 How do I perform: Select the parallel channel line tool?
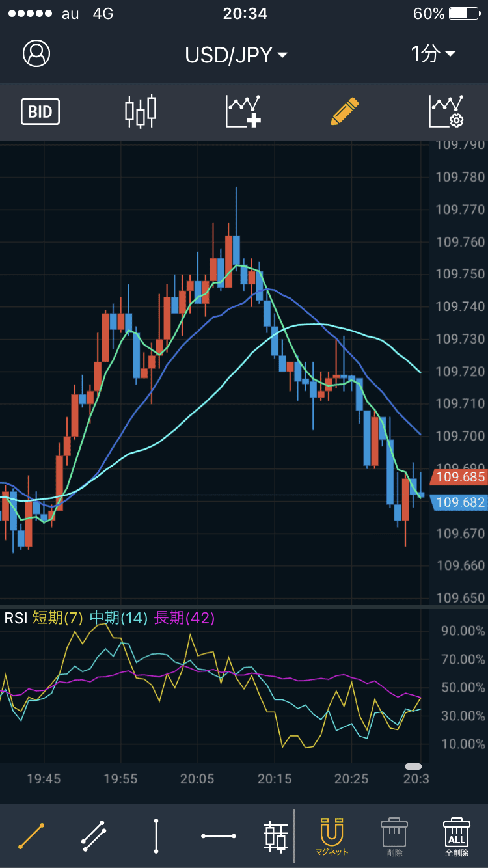coord(94,836)
